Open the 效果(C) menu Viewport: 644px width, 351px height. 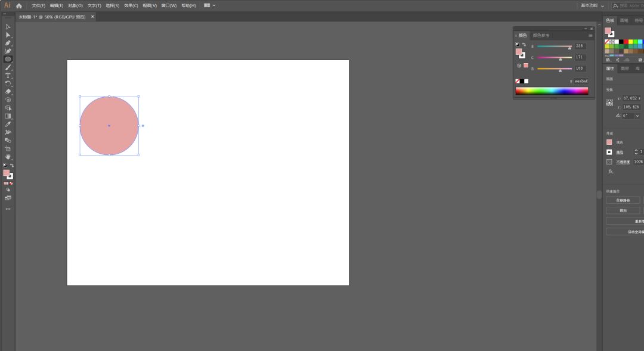point(131,5)
